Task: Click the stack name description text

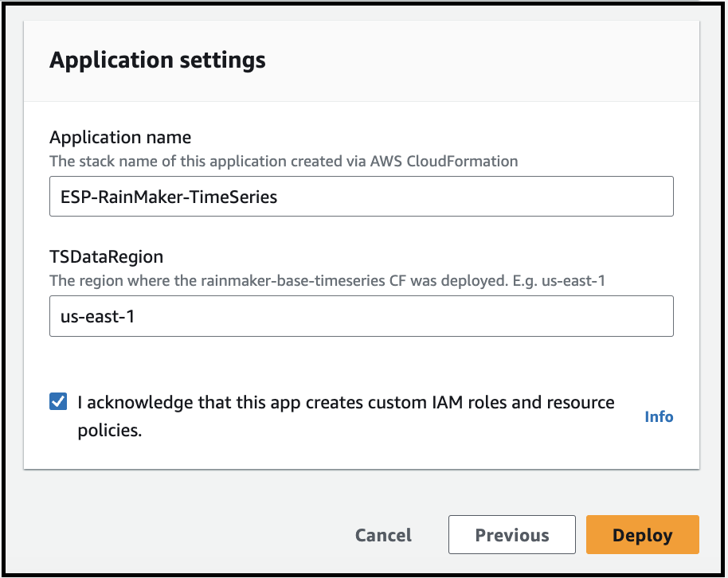Action: point(284,161)
